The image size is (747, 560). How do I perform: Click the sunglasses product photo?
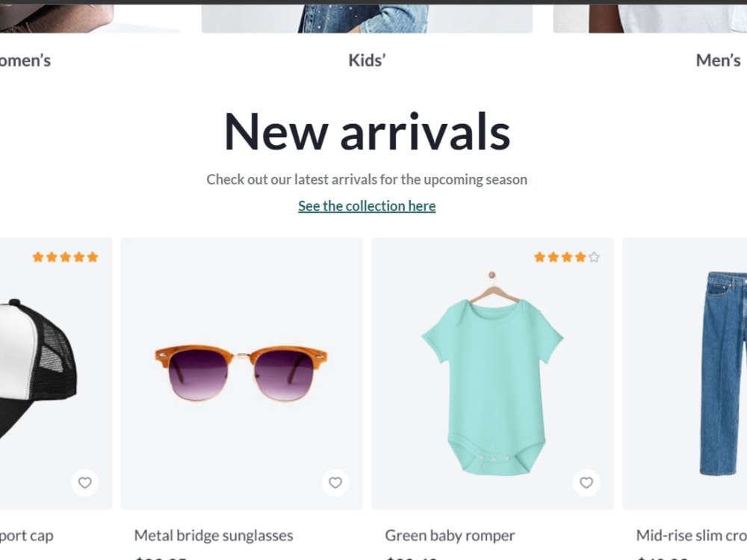[241, 372]
